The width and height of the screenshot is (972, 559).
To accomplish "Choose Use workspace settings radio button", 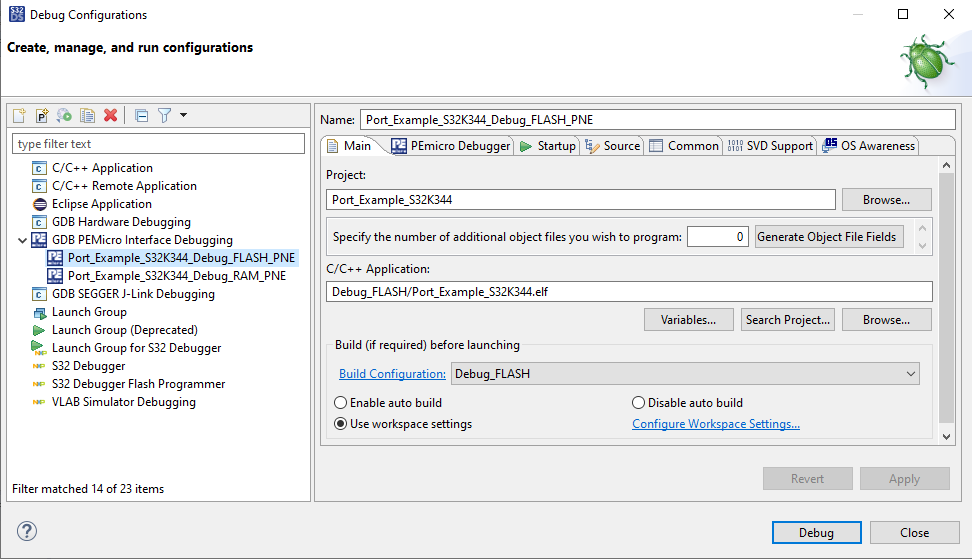I will tap(340, 424).
